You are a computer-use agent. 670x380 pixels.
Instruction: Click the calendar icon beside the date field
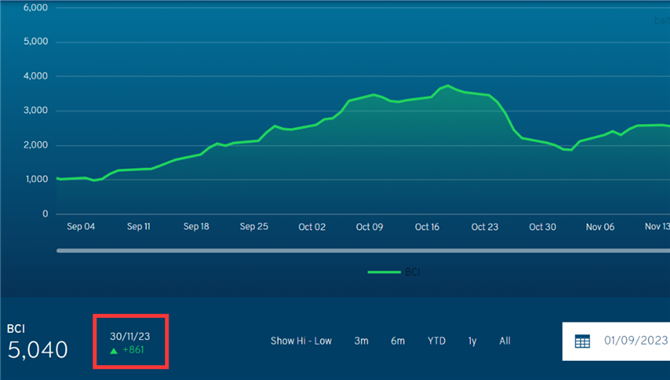click(x=582, y=341)
